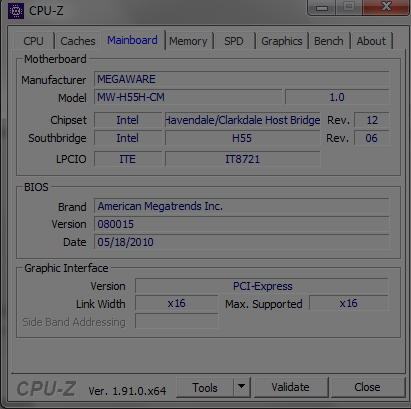This screenshot has height=409, width=411.
Task: Click the CPU-Z icon in the title bar
Action: [x=16, y=11]
